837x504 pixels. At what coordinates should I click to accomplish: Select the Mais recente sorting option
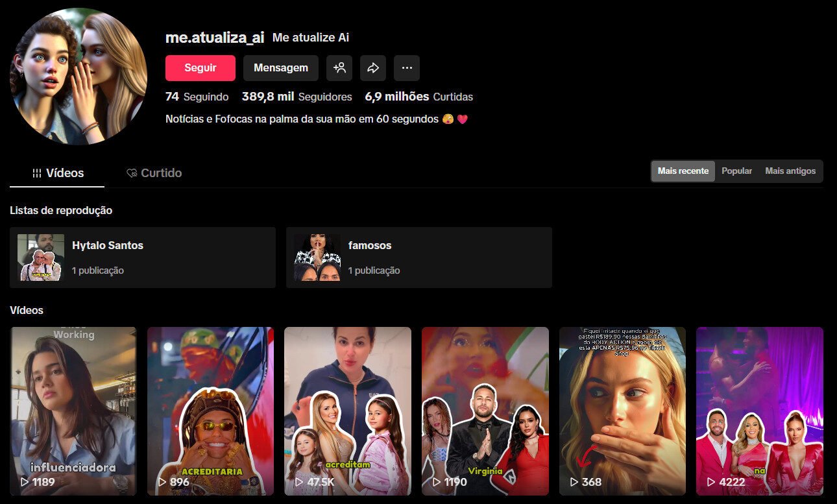683,171
